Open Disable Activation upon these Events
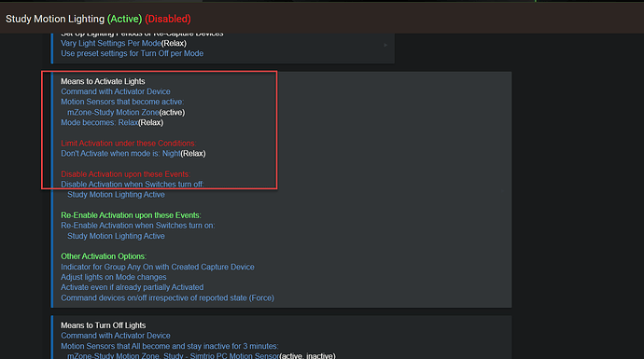Image resolution: width=644 pixels, height=359 pixels. point(125,174)
